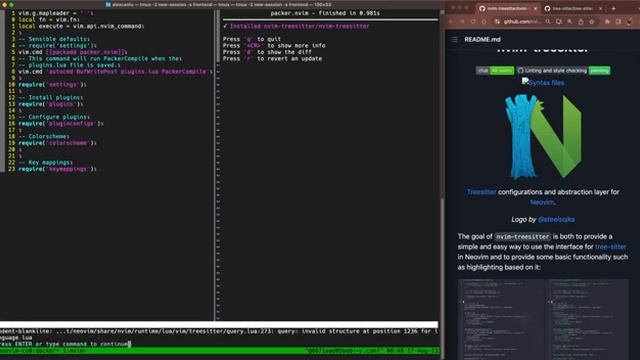640x360 pixels.
Task: Click the 'to revert an update' hint line
Action: [272, 59]
